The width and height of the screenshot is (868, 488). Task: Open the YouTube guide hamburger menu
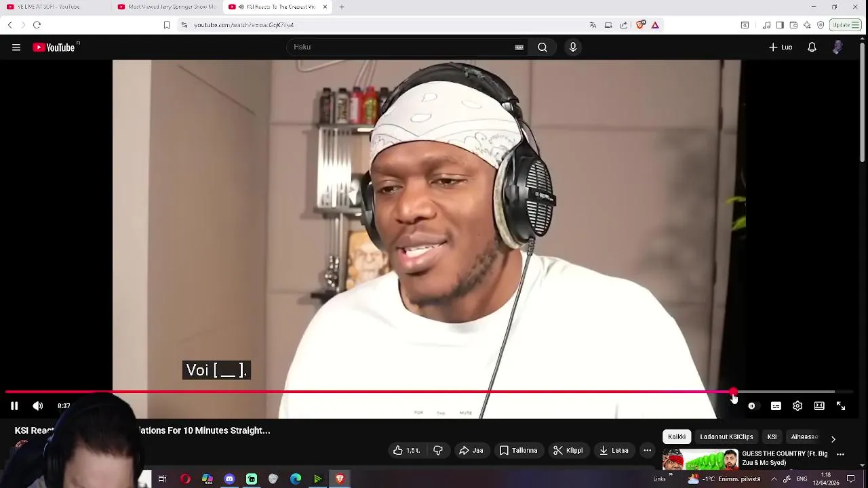coord(16,47)
